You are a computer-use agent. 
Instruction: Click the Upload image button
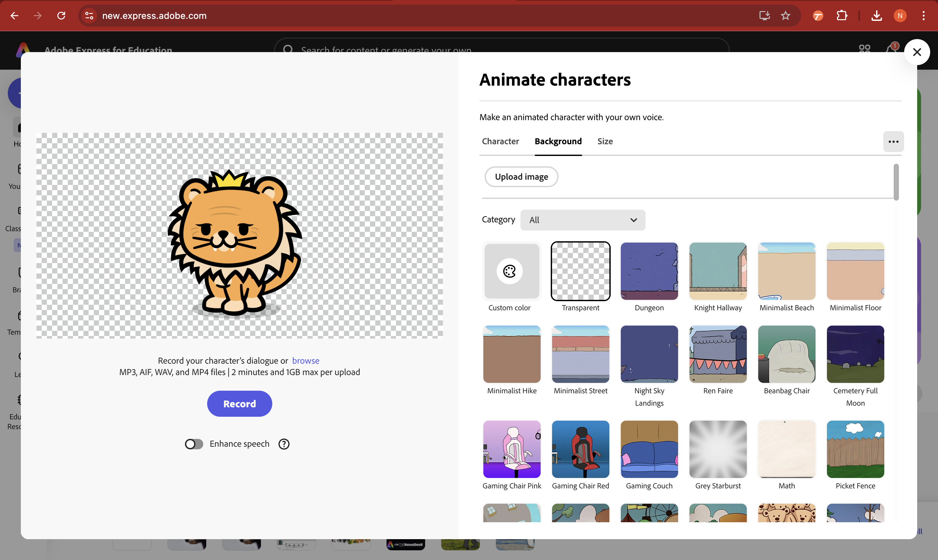pos(521,176)
